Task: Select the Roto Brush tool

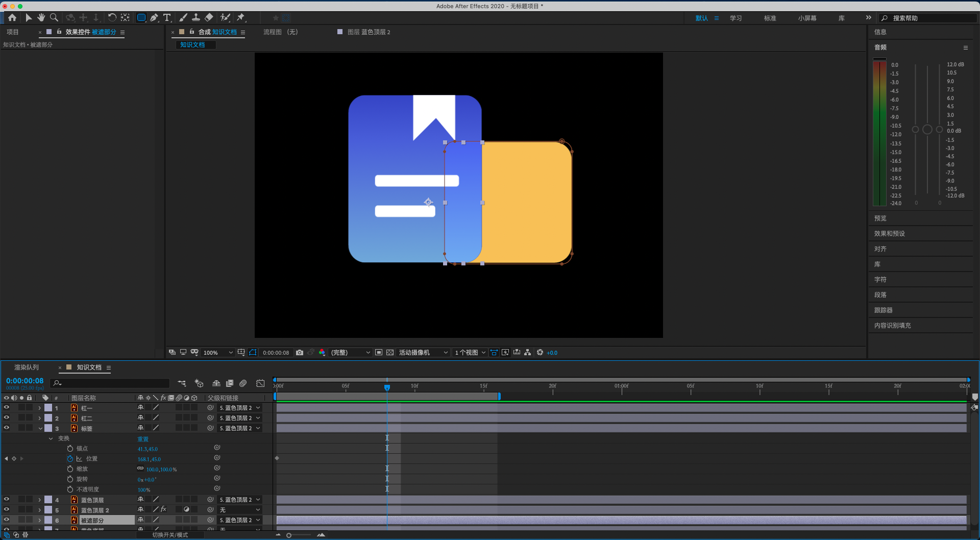Action: point(225,18)
